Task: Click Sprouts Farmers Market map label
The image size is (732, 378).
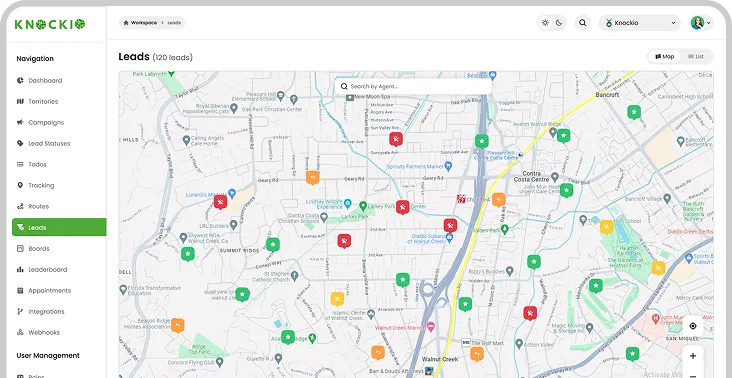Action: pos(415,167)
